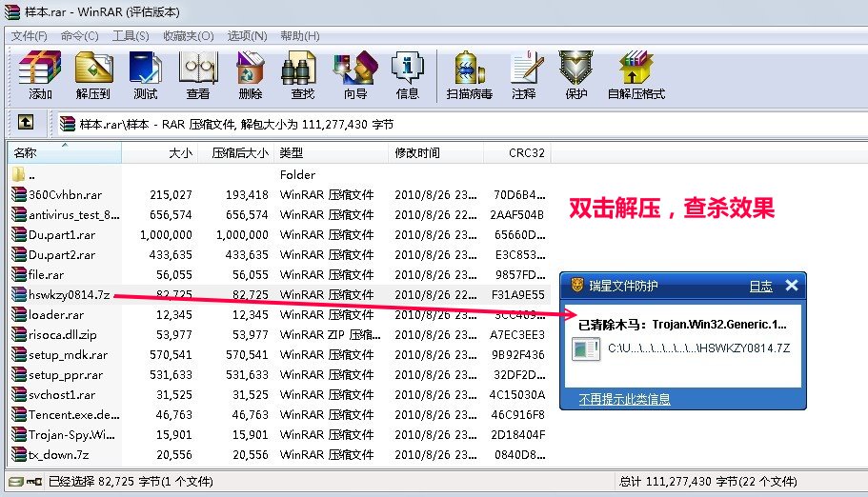Click the archive path address field
The width and height of the screenshot is (868, 497).
pyautogui.click(x=462, y=124)
